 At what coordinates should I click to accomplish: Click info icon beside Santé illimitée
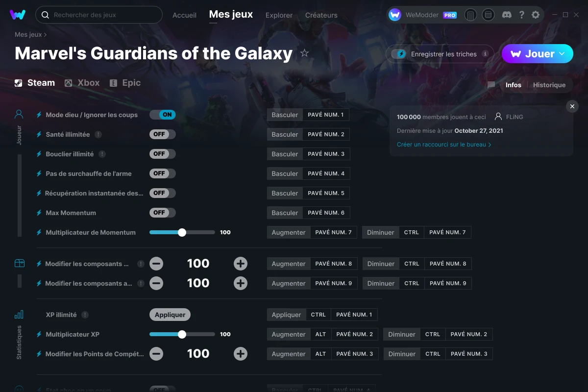coord(98,134)
